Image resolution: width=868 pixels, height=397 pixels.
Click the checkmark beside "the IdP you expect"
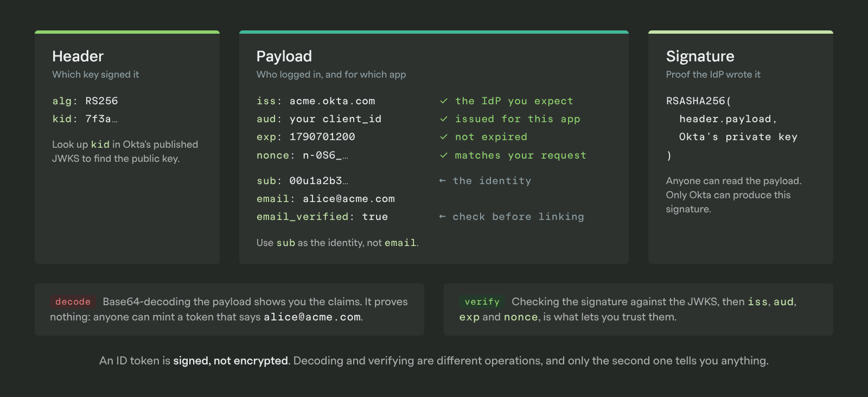[444, 101]
